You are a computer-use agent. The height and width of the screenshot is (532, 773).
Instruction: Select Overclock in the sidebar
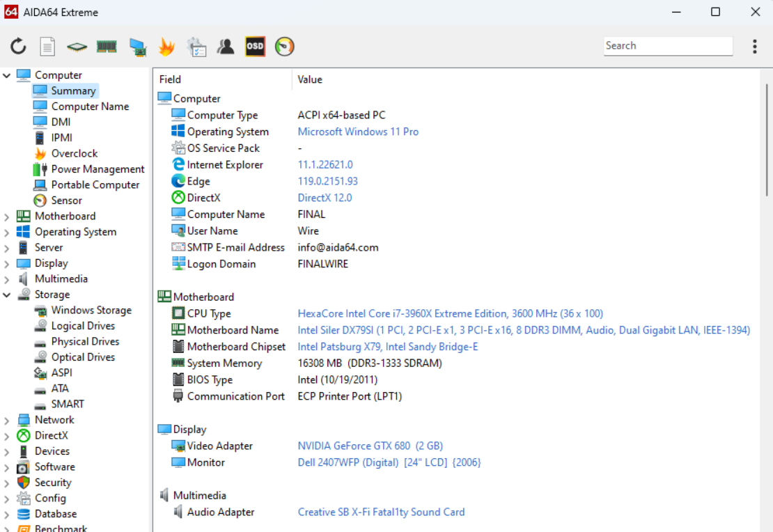[74, 153]
